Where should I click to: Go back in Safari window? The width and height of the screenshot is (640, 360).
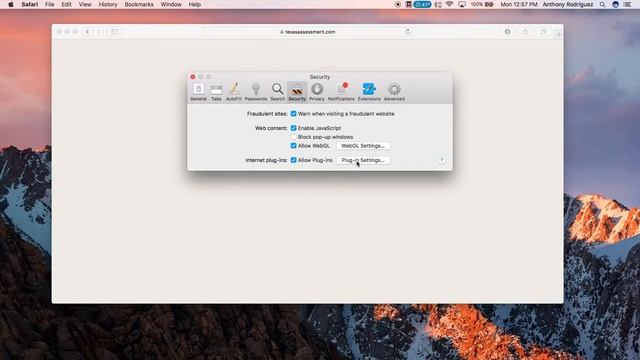(x=87, y=32)
